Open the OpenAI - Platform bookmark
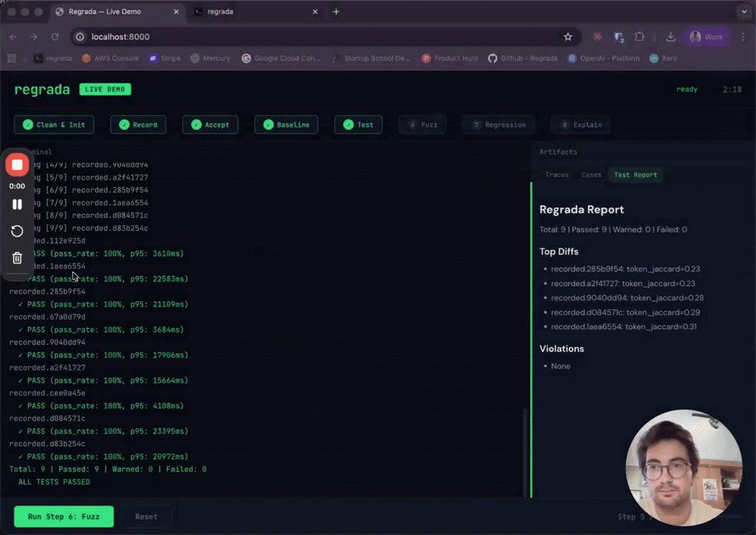Screen dimensions: 756x535 [x=603, y=58]
